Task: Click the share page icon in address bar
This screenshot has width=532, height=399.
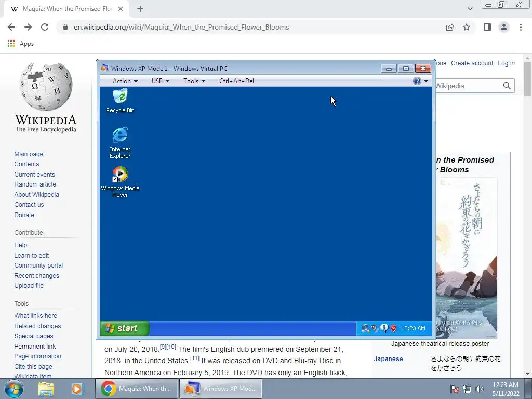Action: click(x=450, y=27)
